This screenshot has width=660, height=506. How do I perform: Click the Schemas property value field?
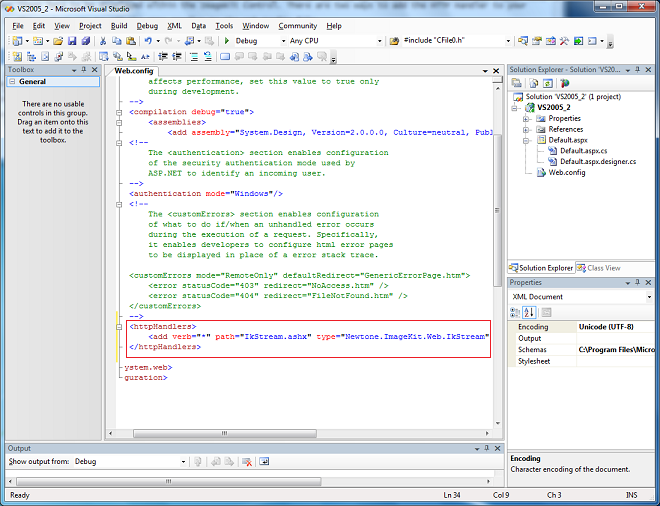616,350
